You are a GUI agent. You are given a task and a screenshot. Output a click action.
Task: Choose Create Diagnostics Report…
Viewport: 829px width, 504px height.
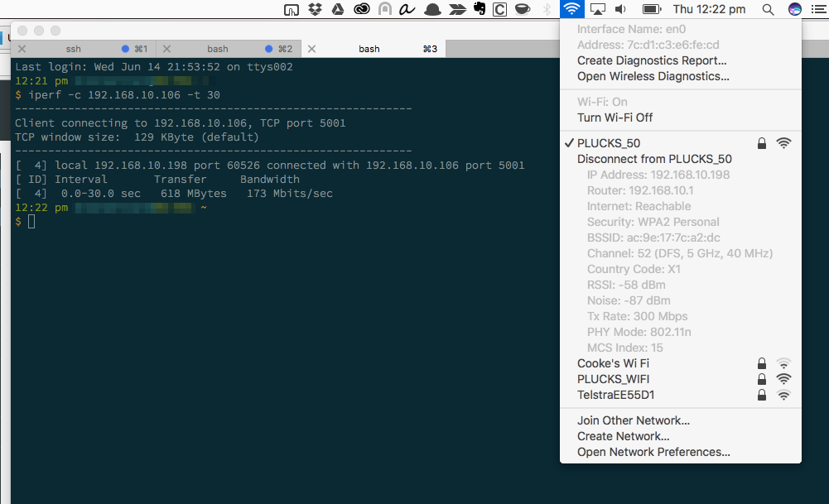tap(652, 60)
